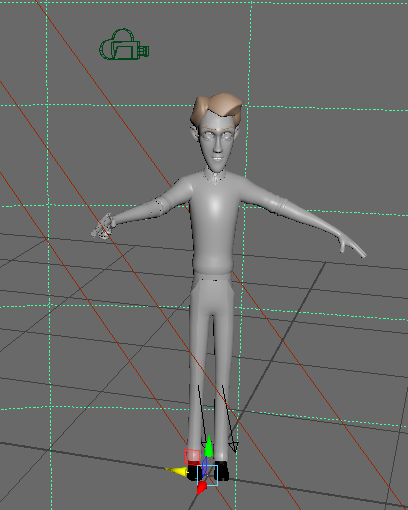Select the black shoe on screen-right
408x510 pixels.
tap(222, 471)
